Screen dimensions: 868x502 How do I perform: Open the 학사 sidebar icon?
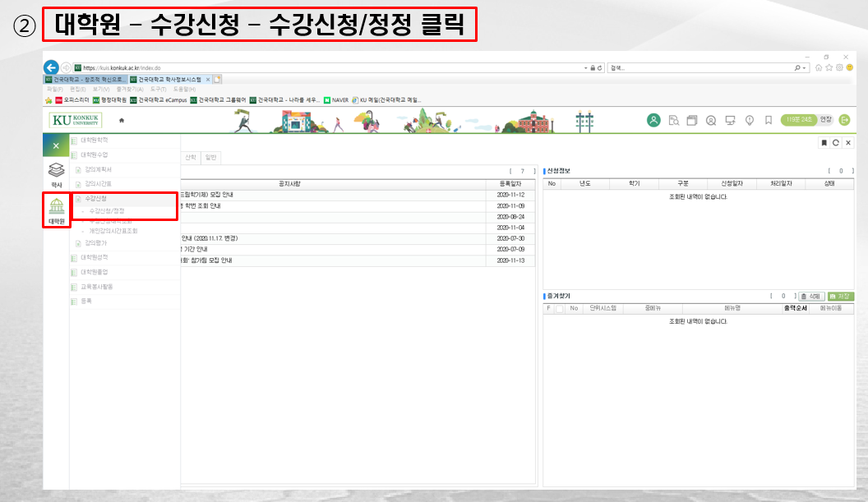pyautogui.click(x=57, y=174)
